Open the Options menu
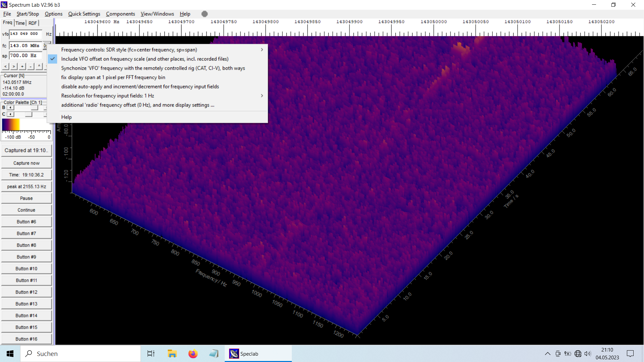Screen dimensions: 644x362 54,14
